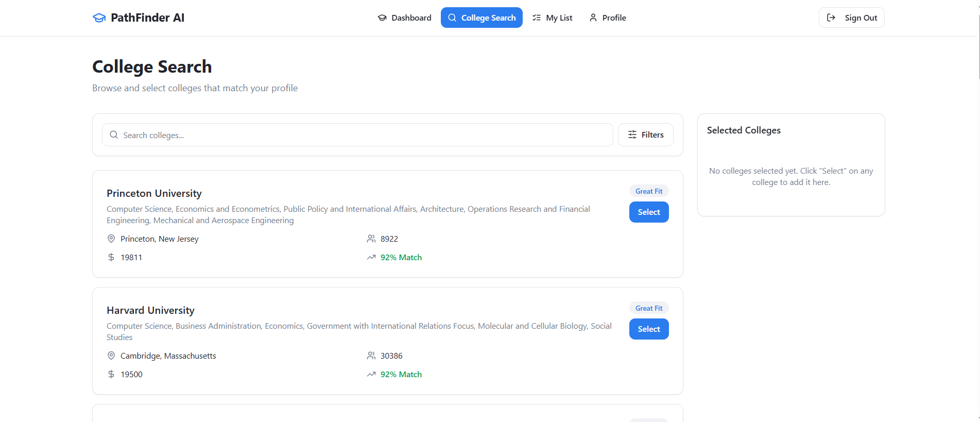Viewport: 980px width, 422px height.
Task: Open the Dashboard page
Action: pos(404,18)
